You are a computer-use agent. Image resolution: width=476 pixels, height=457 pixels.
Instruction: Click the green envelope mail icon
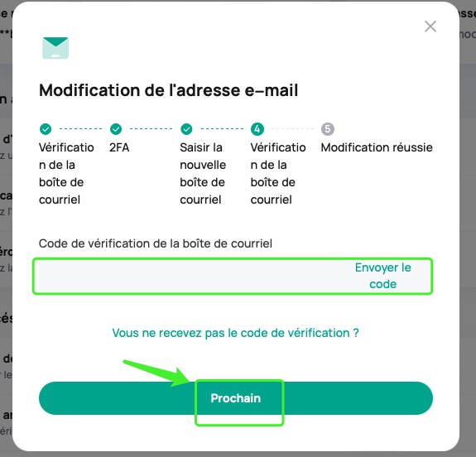pyautogui.click(x=55, y=48)
